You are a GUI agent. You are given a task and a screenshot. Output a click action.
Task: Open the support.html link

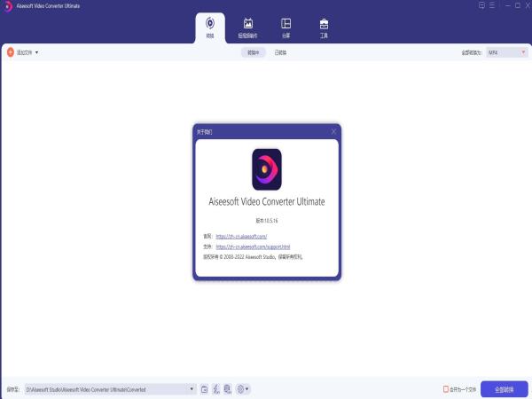(253, 246)
